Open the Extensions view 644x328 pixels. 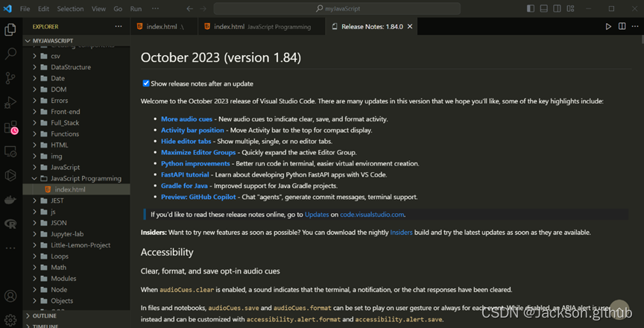pyautogui.click(x=10, y=127)
